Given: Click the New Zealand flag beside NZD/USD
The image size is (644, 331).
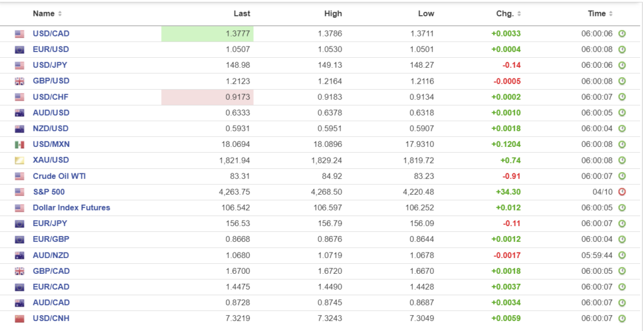Looking at the screenshot, I should coord(19,129).
